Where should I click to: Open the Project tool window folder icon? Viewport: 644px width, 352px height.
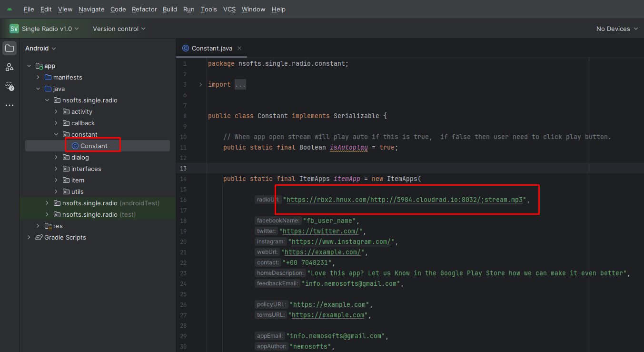click(10, 48)
